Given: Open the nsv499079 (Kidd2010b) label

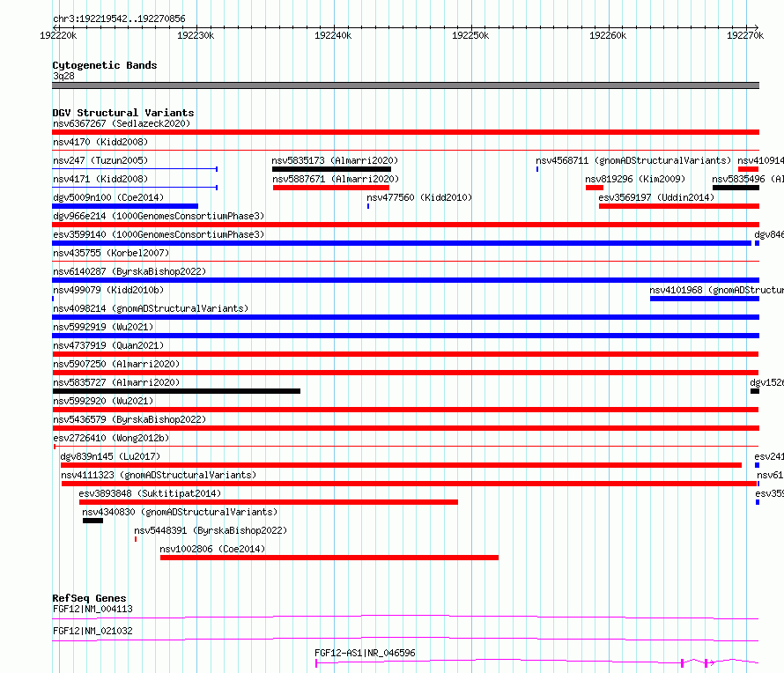Looking at the screenshot, I should (108, 290).
